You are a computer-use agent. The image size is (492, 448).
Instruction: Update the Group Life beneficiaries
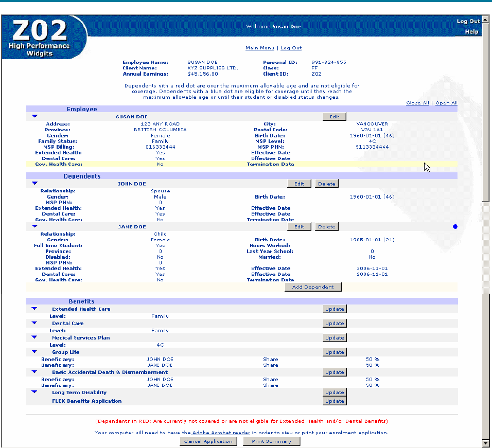click(x=335, y=352)
